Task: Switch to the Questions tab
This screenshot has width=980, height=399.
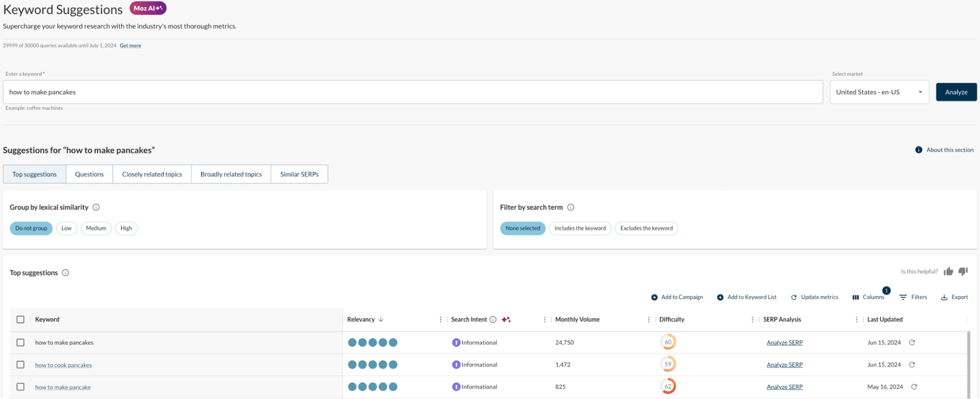Action: pyautogui.click(x=89, y=174)
